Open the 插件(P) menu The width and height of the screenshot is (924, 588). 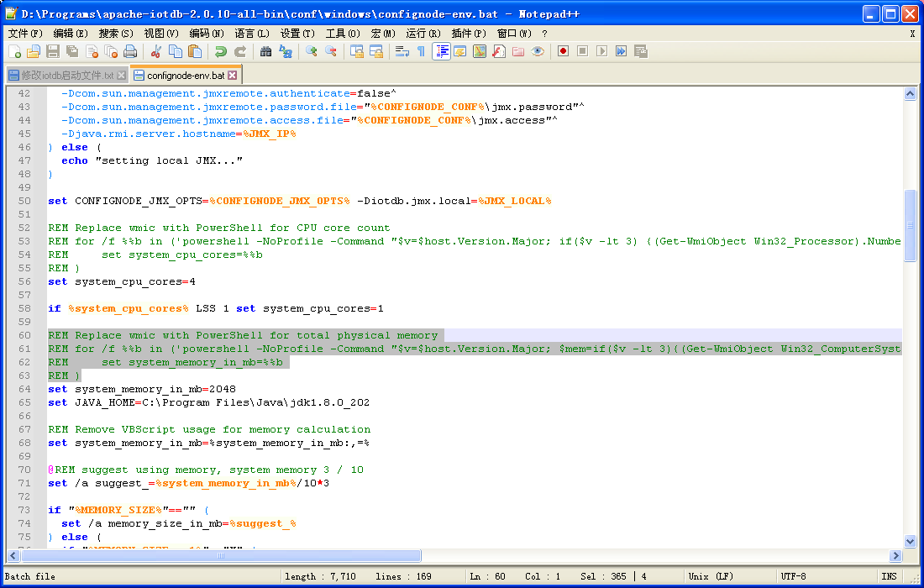pos(469,34)
